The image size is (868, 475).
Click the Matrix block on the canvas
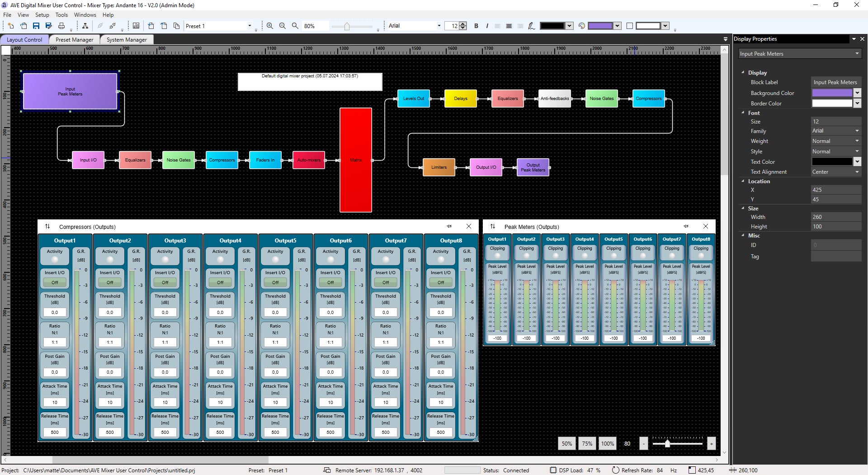[x=355, y=160]
